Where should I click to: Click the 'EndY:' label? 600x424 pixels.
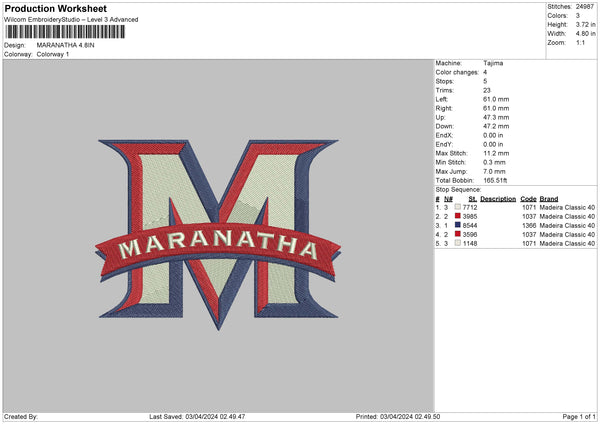[444, 144]
